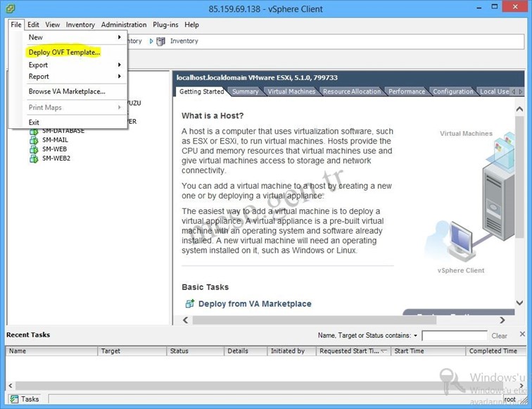Screen dimensions: 532x409
Task: Click the SM-WEB2 virtual machine icon
Action: [34, 158]
